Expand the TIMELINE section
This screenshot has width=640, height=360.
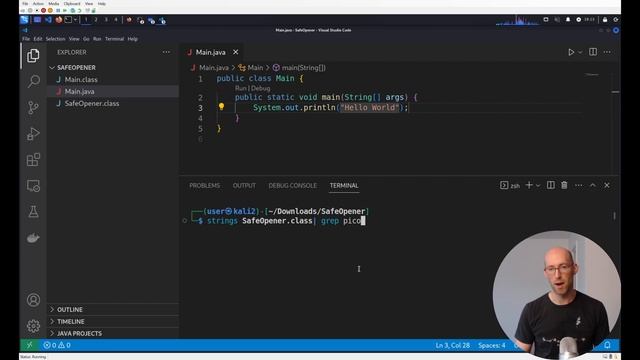point(71,322)
